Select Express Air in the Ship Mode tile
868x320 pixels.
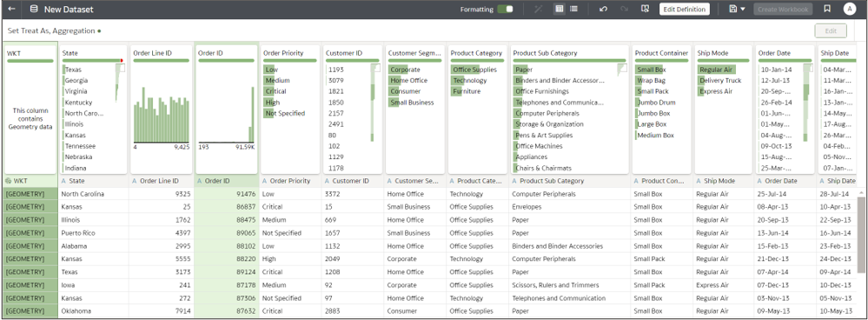point(715,91)
